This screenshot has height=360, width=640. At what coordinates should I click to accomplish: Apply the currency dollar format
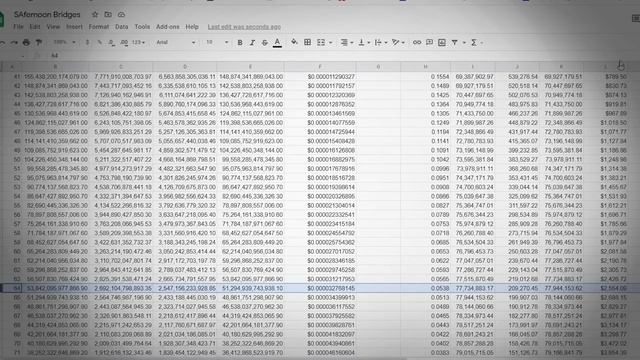coord(87,42)
